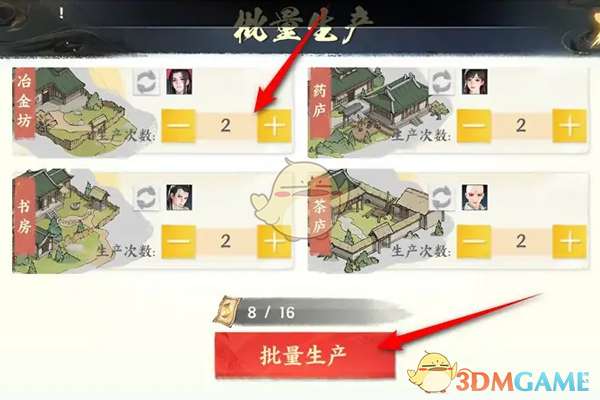Click the red 批量生产 button
The image size is (600, 400).
[305, 356]
